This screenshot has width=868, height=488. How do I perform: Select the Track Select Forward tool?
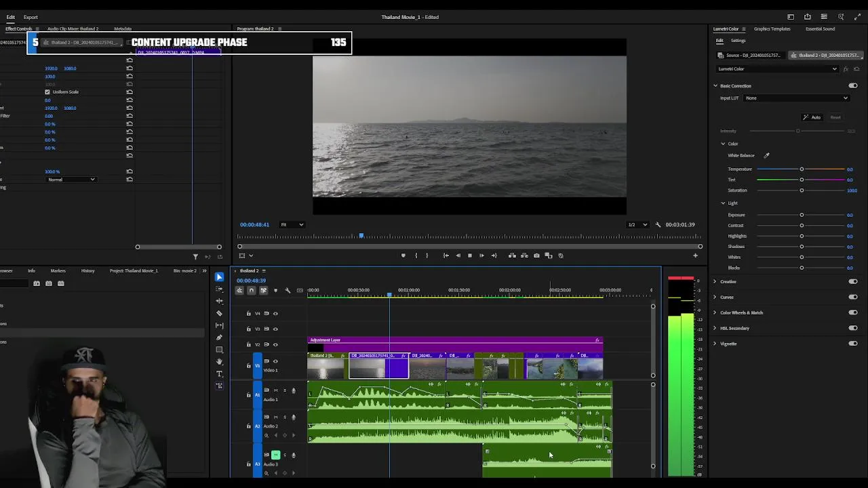pos(219,289)
